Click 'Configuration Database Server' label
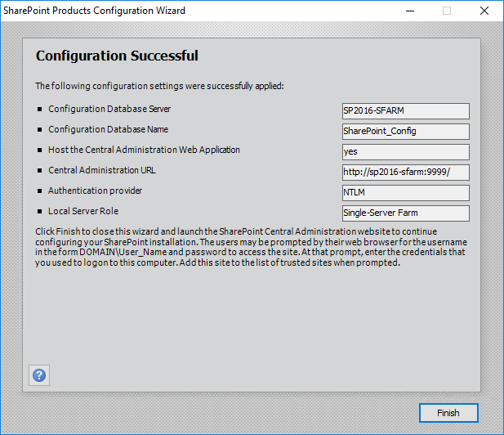Viewport: 504px width, 435px height. point(109,109)
